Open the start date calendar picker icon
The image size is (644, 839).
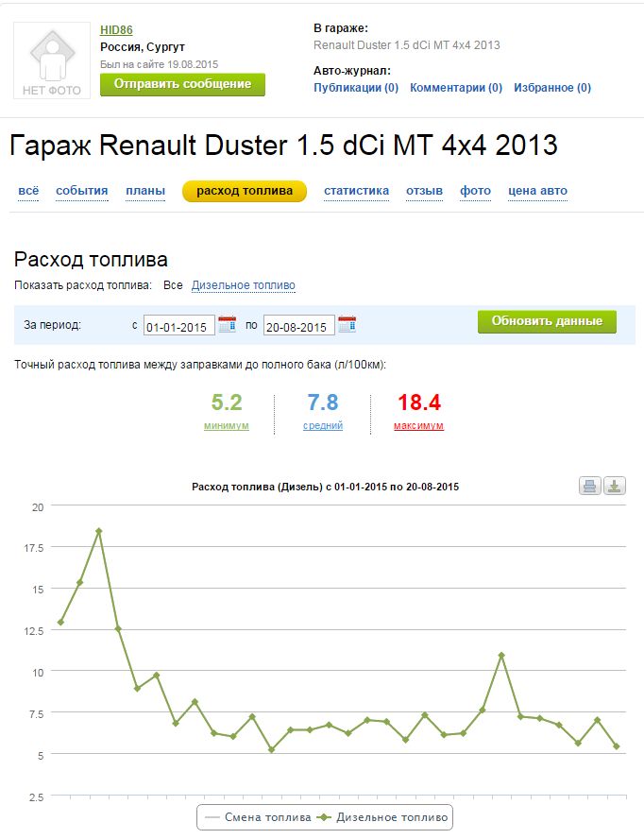click(x=228, y=324)
